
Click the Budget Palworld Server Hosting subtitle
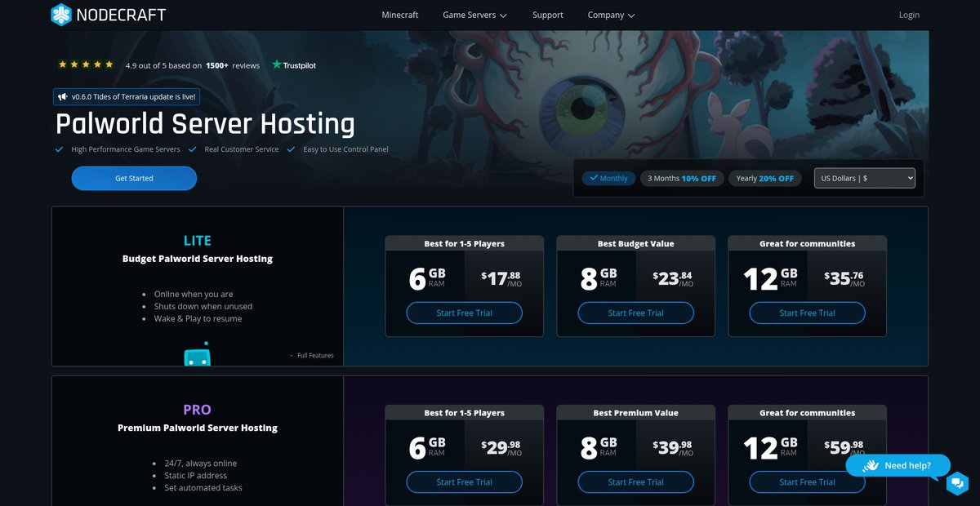click(x=198, y=259)
